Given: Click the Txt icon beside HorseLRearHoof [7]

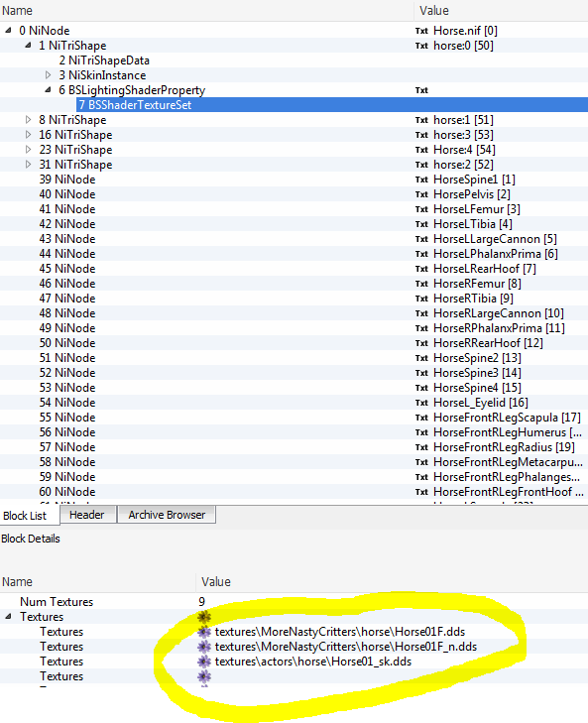Looking at the screenshot, I should tap(421, 269).
